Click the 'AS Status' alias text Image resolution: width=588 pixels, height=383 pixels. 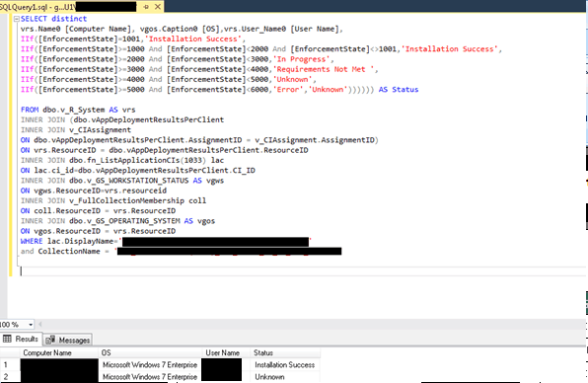pyautogui.click(x=399, y=90)
